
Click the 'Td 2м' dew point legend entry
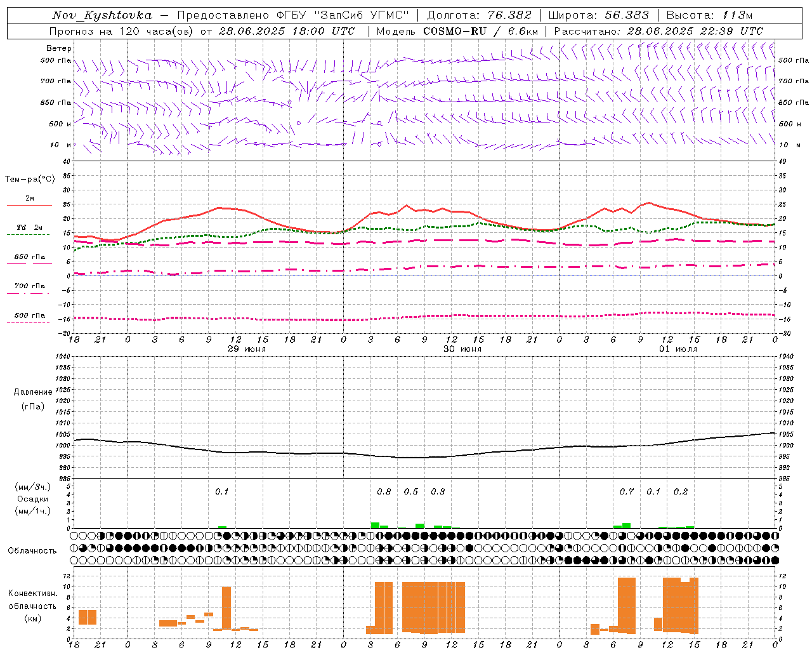tap(30, 227)
